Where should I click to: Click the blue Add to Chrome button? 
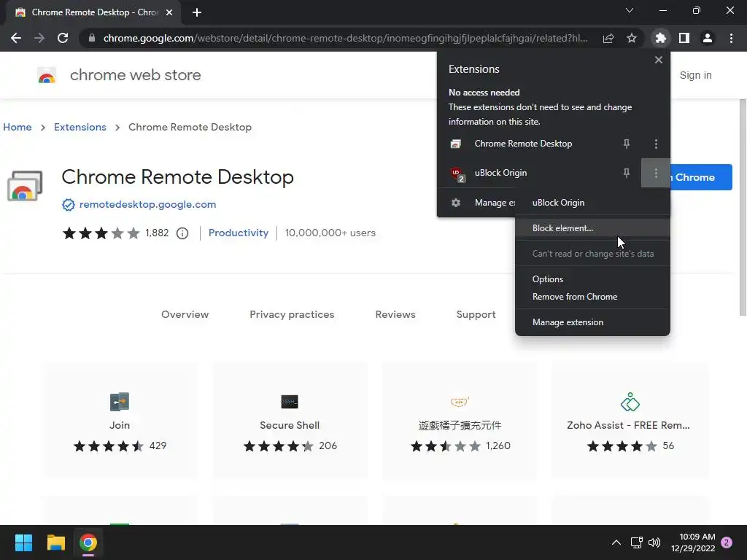coord(701,177)
